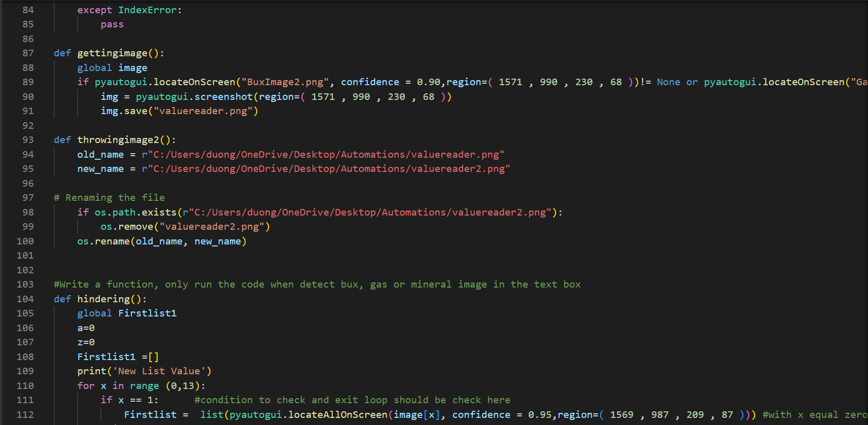Click the 'hindering' function name on line 104

pos(103,299)
